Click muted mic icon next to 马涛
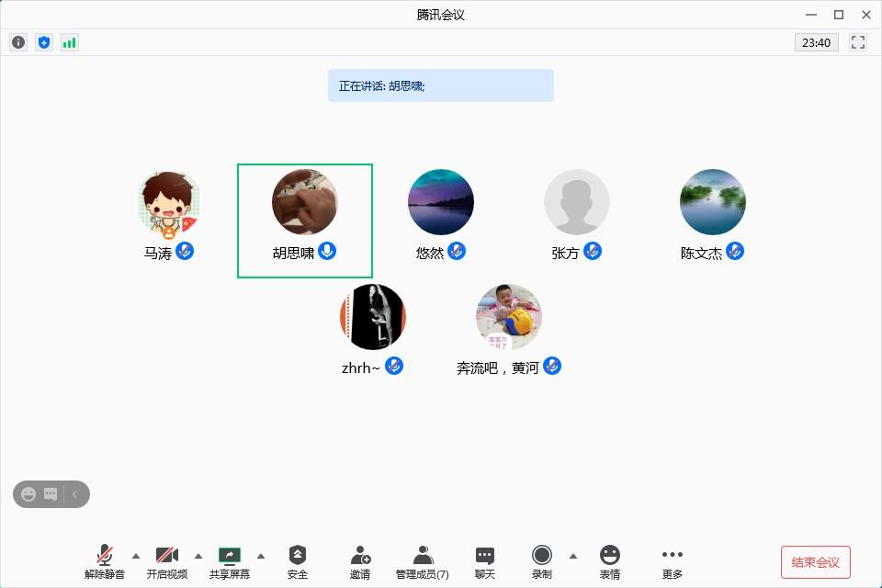 tap(185, 251)
